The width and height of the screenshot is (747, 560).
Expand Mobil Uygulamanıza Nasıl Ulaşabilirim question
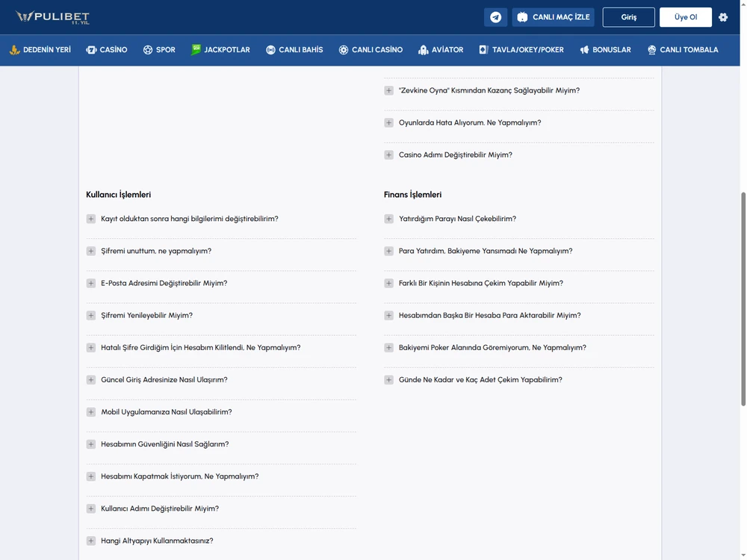point(91,412)
